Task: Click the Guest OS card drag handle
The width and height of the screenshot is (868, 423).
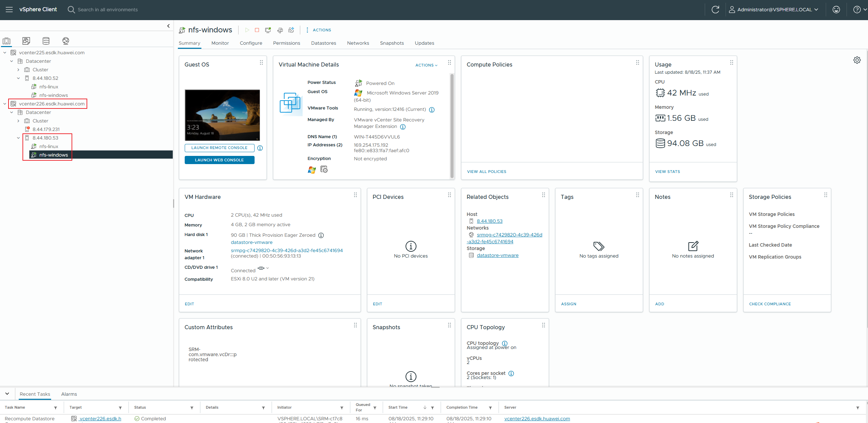Action: pos(261,62)
